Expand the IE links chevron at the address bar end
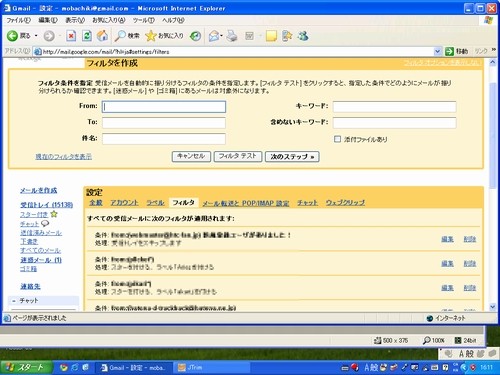The width and height of the screenshot is (500, 375). 494,50
